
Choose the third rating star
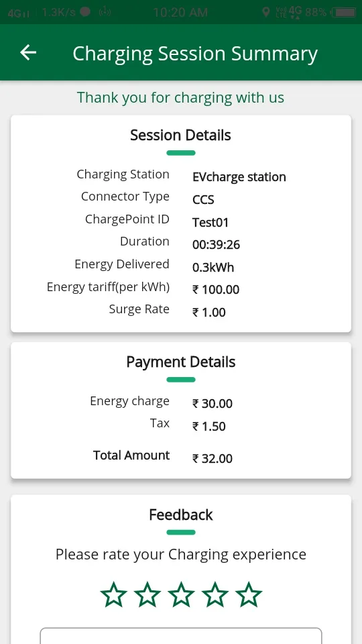[x=181, y=594]
